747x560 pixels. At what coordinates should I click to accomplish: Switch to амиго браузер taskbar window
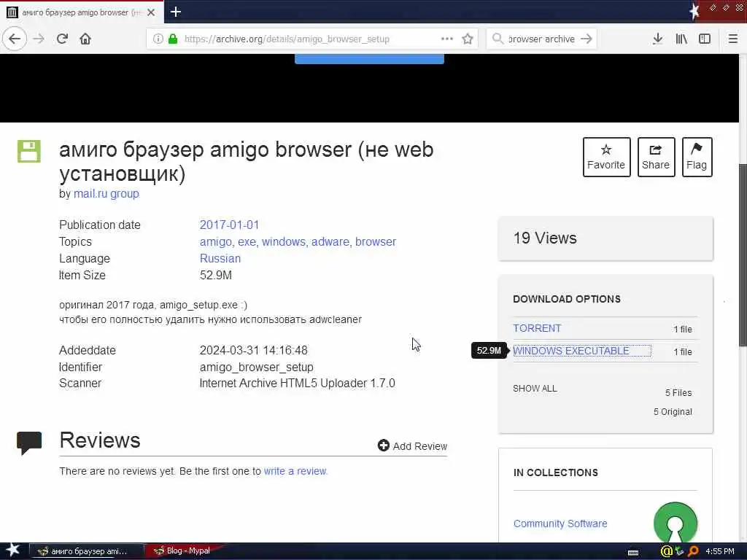(87, 551)
